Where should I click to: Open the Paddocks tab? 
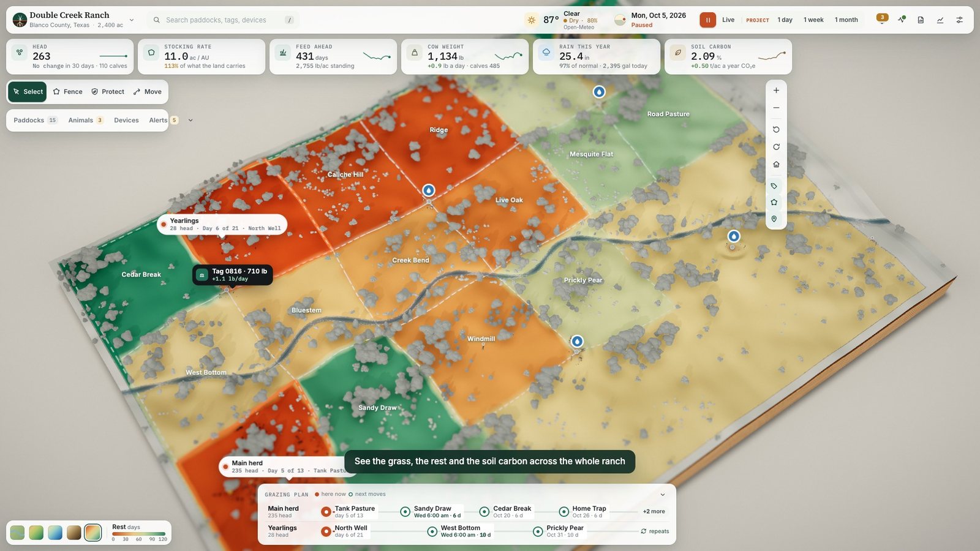[36, 121]
